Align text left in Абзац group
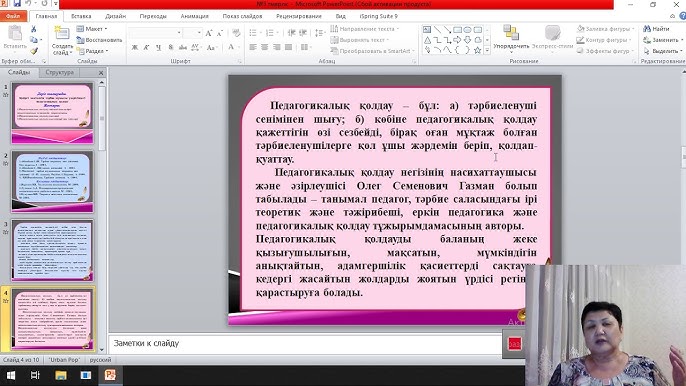The height and width of the screenshot is (386, 686). 253,47
